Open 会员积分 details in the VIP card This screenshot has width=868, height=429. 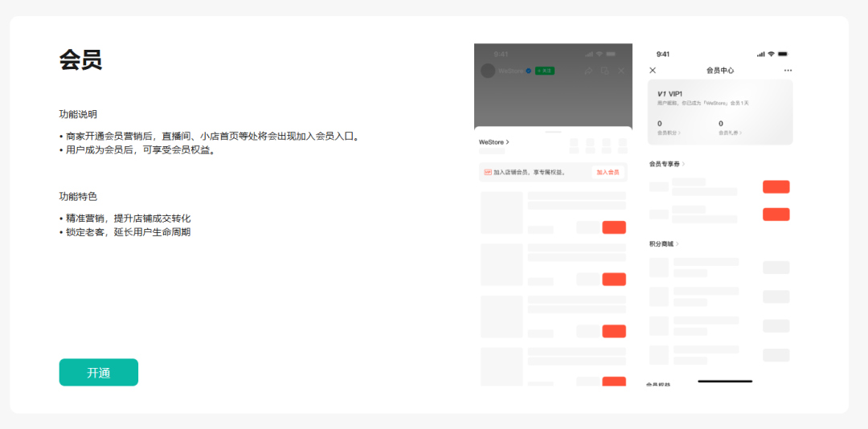point(669,133)
